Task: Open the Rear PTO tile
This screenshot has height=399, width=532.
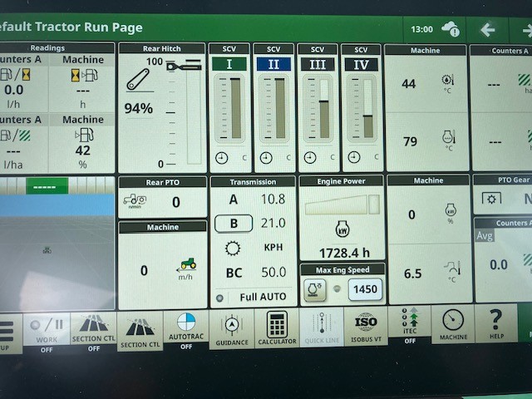Action: (162, 201)
